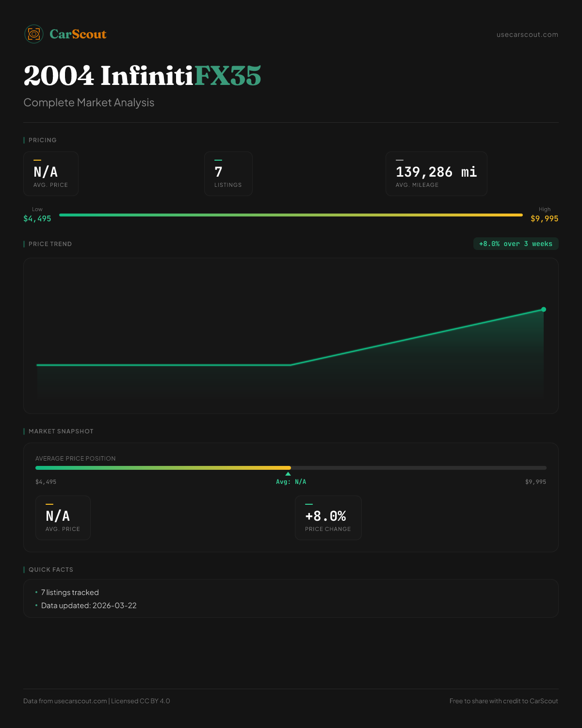The height and width of the screenshot is (728, 582).
Task: Click the 2004 Infiniti FX35 heading
Action: [x=142, y=76]
